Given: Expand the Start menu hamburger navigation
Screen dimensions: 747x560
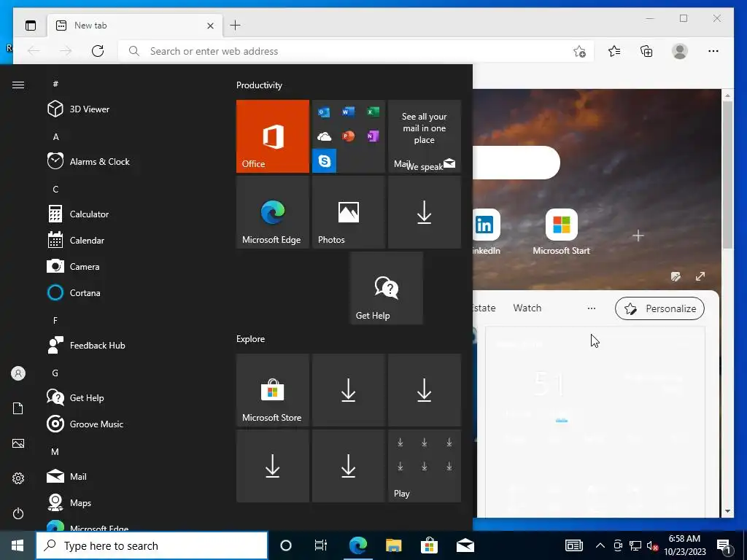Looking at the screenshot, I should [18, 85].
